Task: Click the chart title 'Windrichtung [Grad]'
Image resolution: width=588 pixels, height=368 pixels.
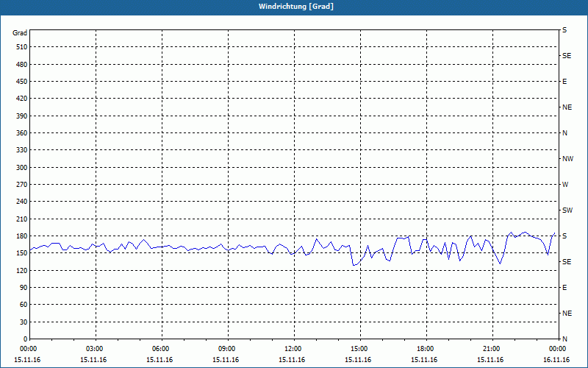Action: (296, 7)
